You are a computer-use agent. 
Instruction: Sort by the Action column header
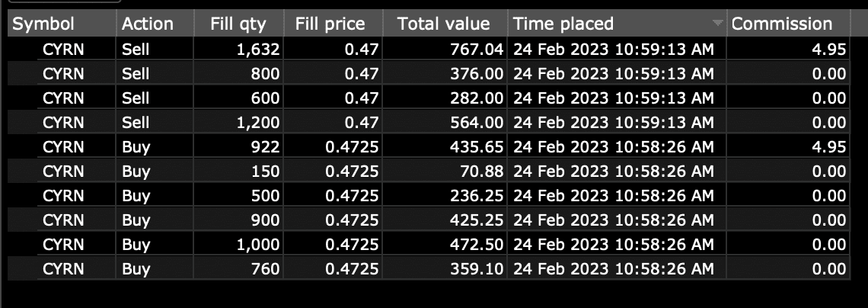pyautogui.click(x=148, y=24)
